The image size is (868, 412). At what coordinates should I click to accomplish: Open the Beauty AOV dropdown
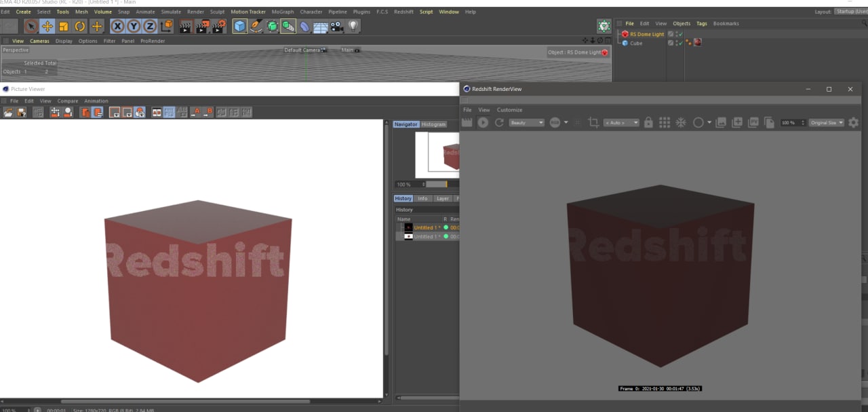(x=527, y=123)
